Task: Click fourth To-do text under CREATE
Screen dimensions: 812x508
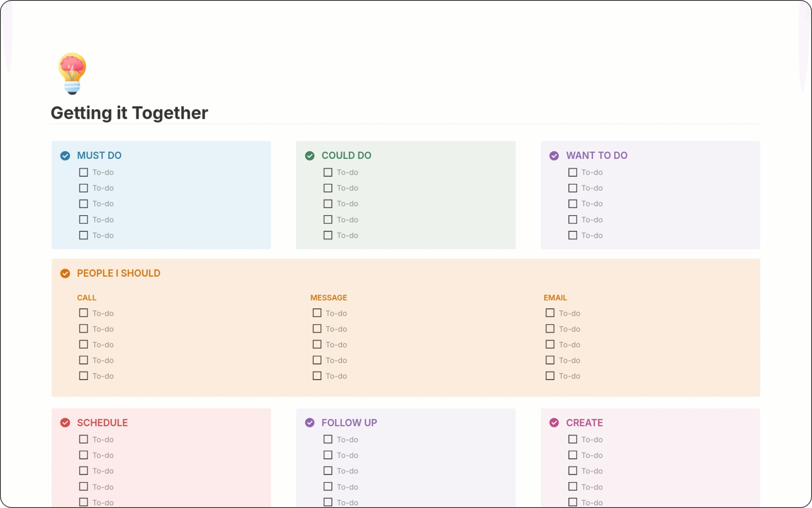Action: tap(592, 487)
